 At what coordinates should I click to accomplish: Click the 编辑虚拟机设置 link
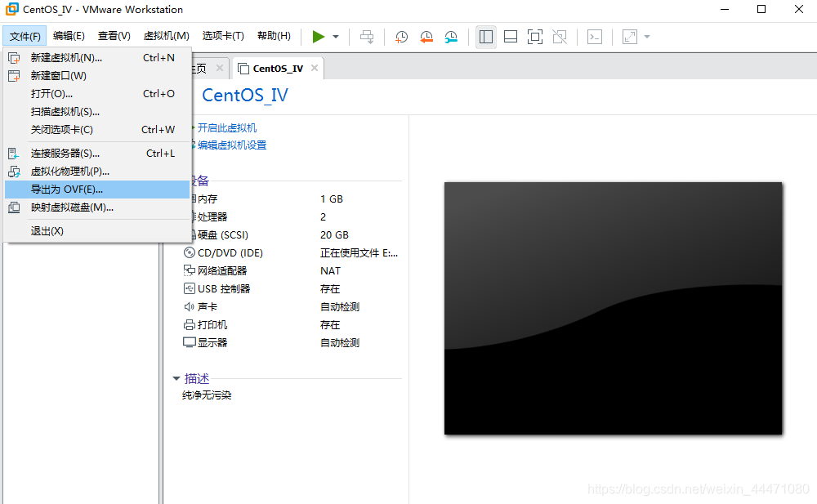(x=232, y=145)
